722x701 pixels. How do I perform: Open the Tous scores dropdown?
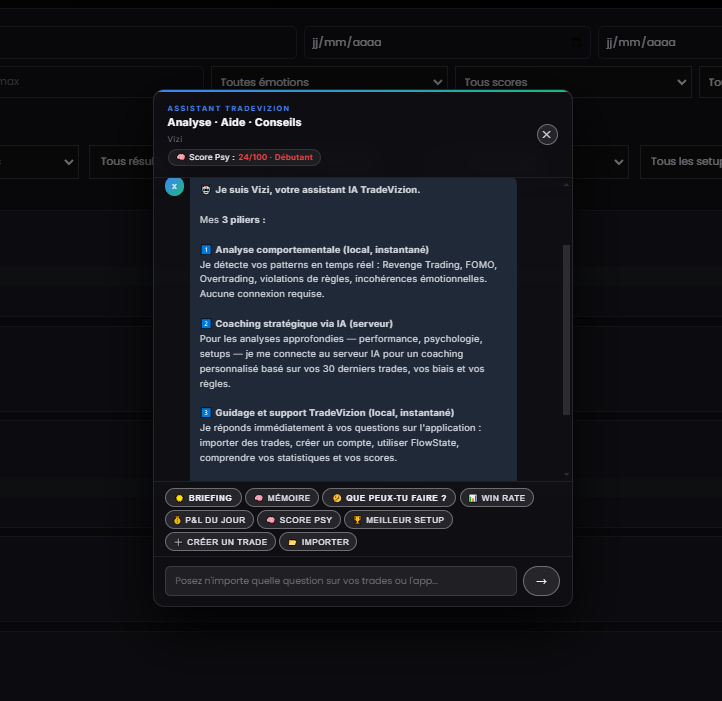click(573, 82)
